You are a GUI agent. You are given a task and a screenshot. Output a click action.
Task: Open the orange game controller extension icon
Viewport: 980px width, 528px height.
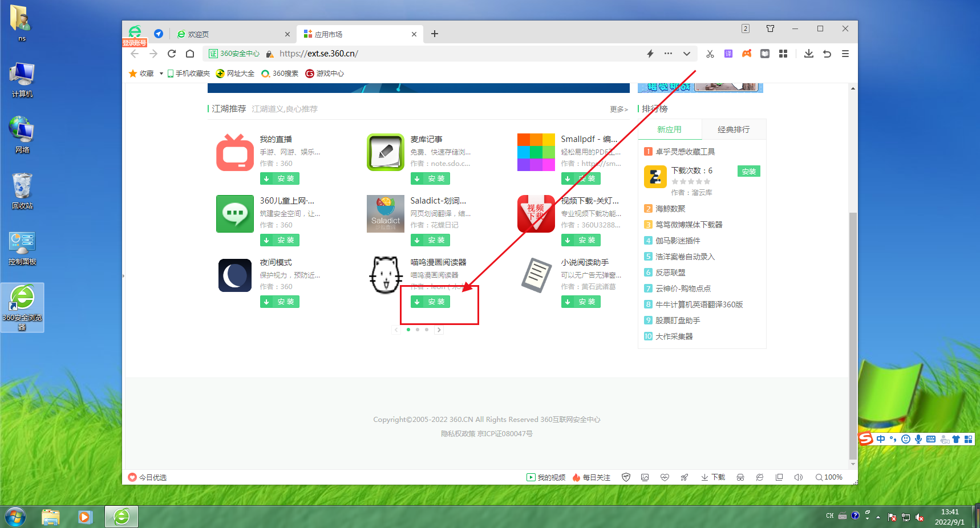[x=747, y=54]
